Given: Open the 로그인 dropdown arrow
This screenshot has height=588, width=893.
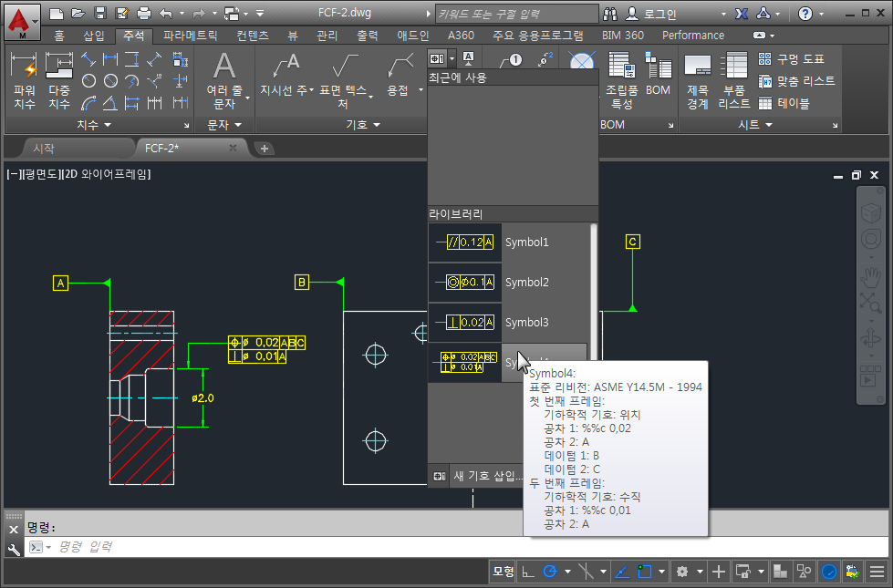Looking at the screenshot, I should pos(724,14).
